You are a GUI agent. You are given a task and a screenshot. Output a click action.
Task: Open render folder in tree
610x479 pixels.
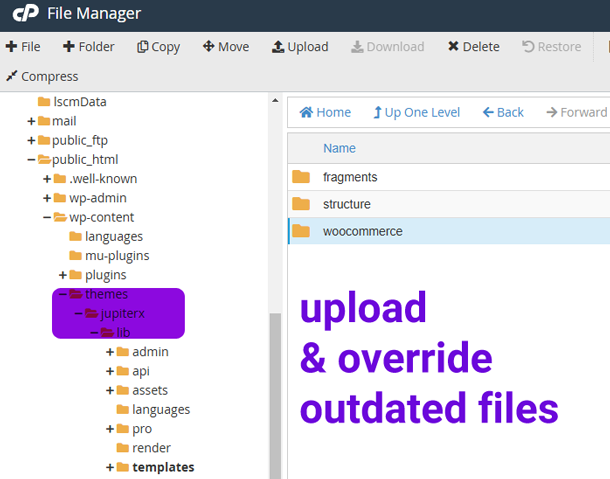(x=151, y=448)
